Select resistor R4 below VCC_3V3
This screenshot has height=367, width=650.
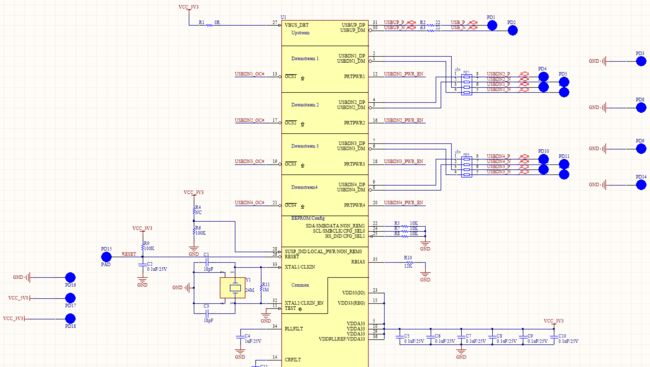pyautogui.click(x=194, y=211)
